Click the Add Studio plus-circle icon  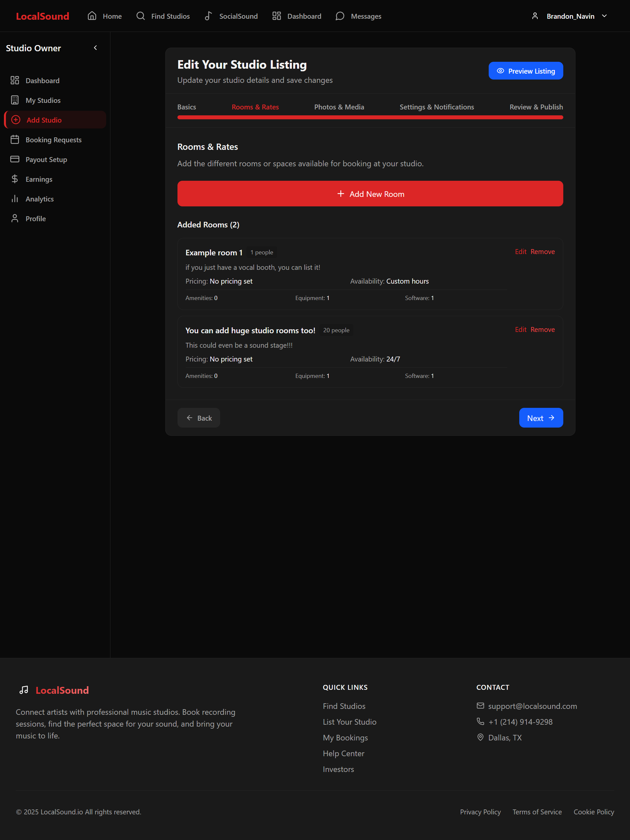[x=16, y=120]
